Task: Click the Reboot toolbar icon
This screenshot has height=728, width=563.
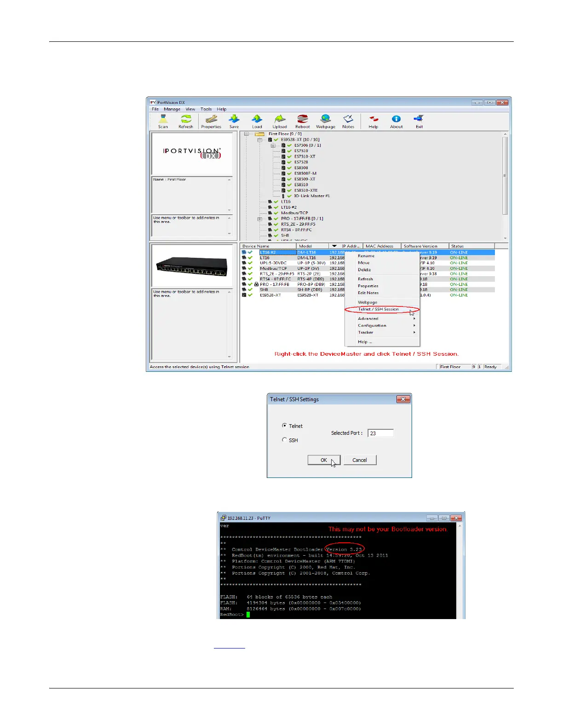Action: click(303, 121)
